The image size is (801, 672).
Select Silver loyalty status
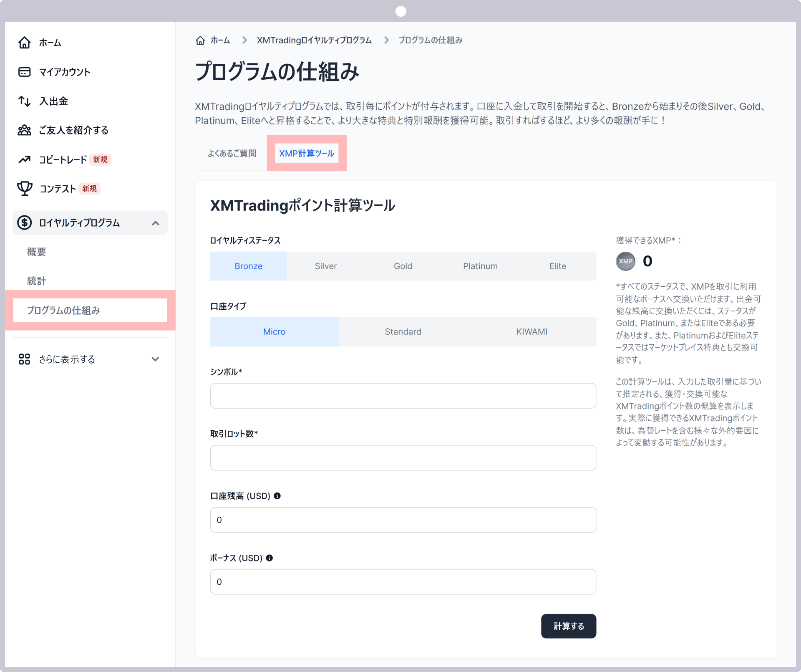pyautogui.click(x=326, y=266)
